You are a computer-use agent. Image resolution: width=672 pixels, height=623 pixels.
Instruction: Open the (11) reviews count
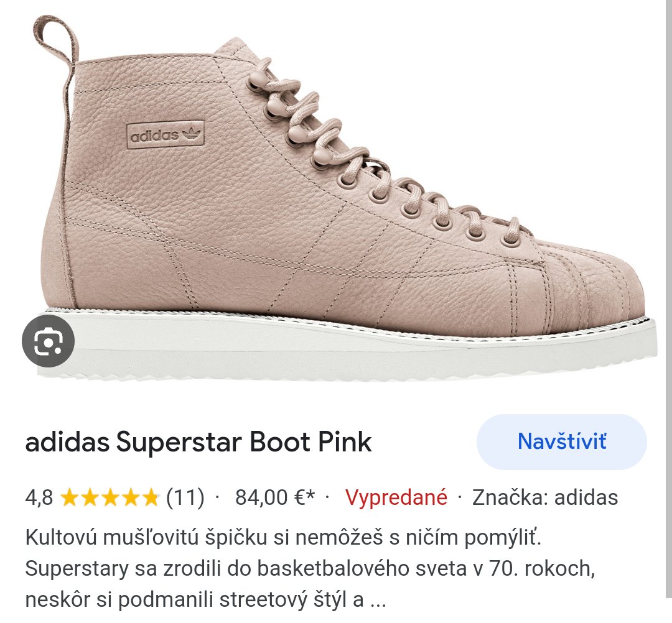pos(185,497)
